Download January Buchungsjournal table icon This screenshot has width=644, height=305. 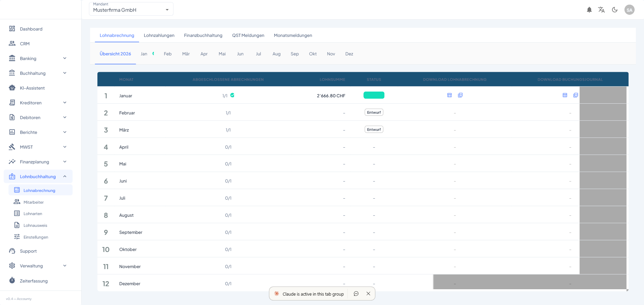click(565, 95)
